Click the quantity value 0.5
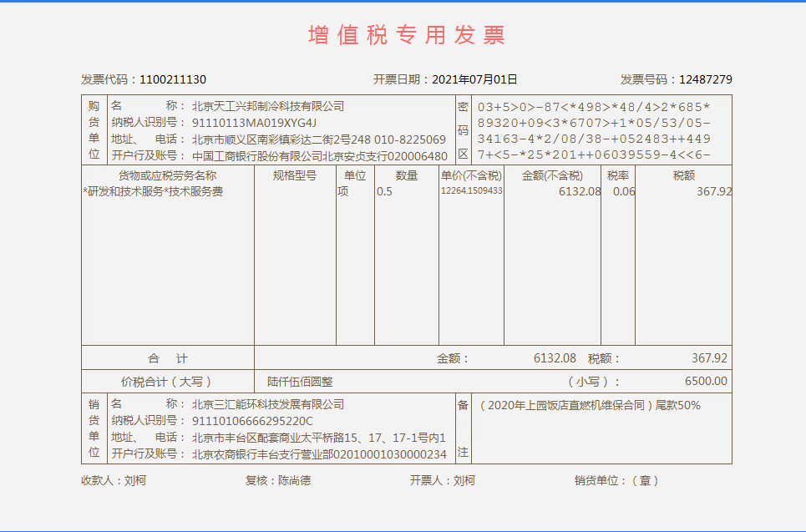Image resolution: width=806 pixels, height=532 pixels. coord(384,191)
